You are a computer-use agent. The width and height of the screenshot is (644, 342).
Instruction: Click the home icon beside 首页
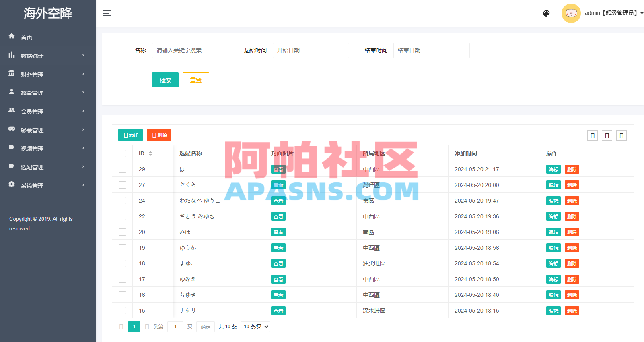(12, 36)
